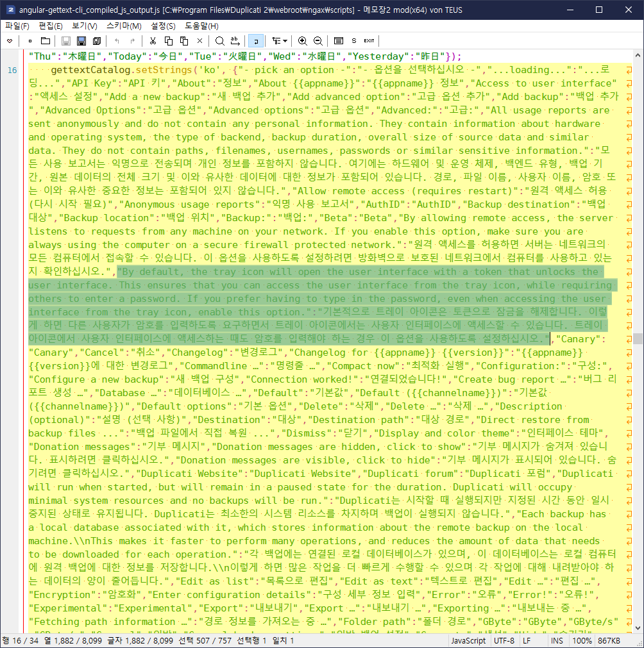Click the JavaScript scheme in status bar
Screen dimensions: 644x648
[x=468, y=640]
